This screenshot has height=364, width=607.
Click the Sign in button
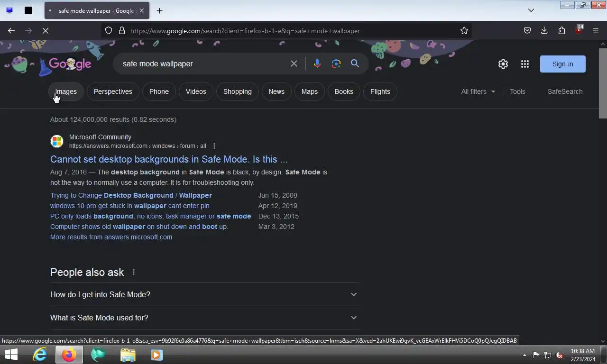(x=563, y=64)
